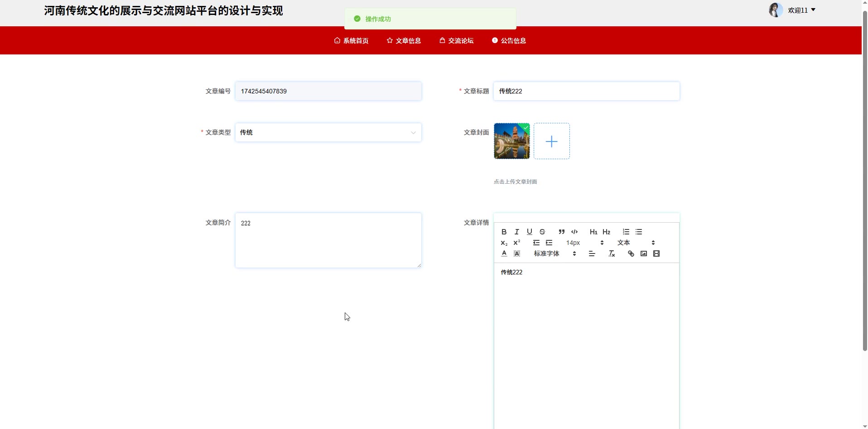The image size is (868, 429).
Task: Toggle underline formatting in the editor
Action: point(529,232)
